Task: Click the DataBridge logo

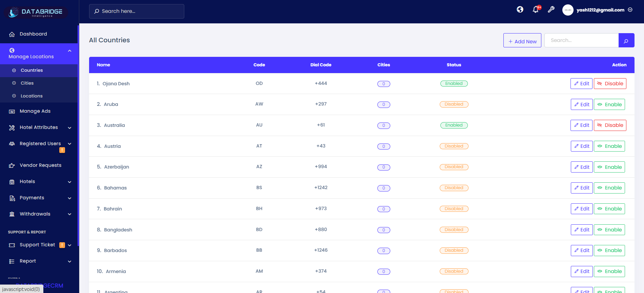Action: tap(36, 13)
